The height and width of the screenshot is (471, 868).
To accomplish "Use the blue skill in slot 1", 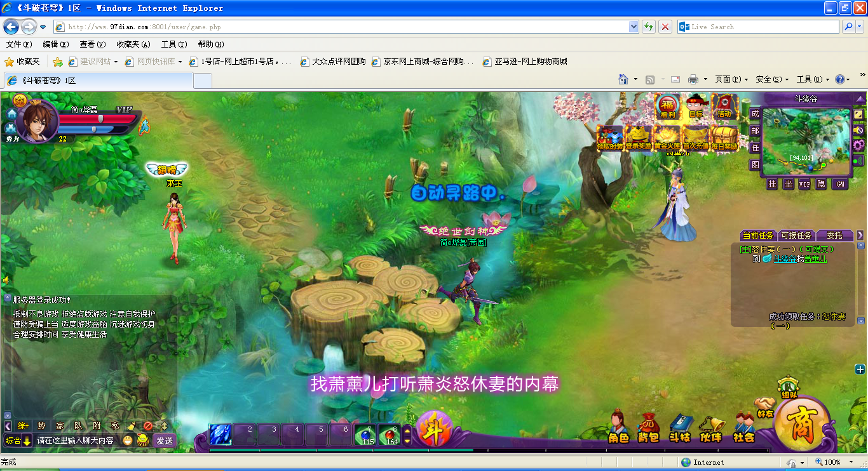I will [220, 435].
